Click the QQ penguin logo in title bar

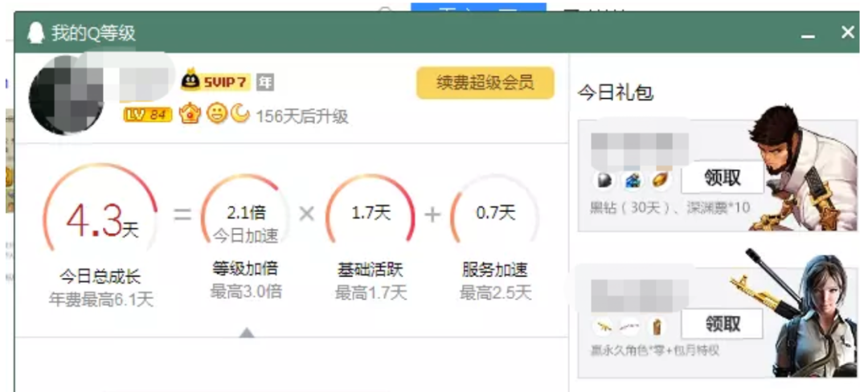pyautogui.click(x=36, y=33)
